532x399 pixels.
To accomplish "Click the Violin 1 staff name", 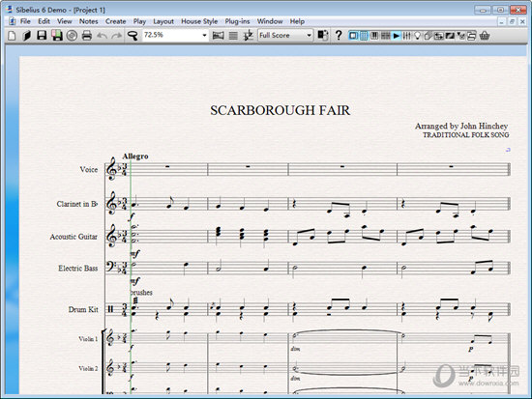I will click(x=88, y=339).
